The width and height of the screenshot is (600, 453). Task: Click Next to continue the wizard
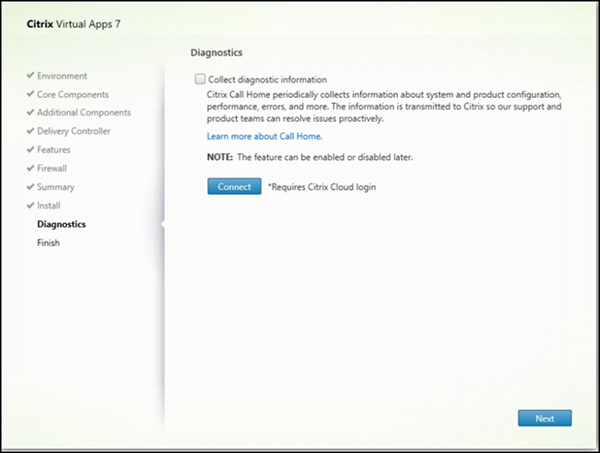click(x=544, y=418)
